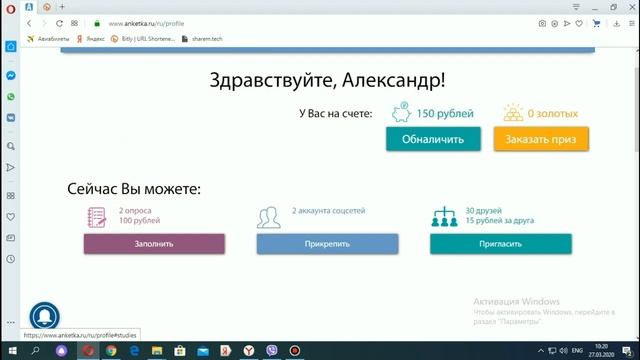Viewport: 640px width, 360px height.
Task: Open the Windows Start menu
Action: point(13,351)
